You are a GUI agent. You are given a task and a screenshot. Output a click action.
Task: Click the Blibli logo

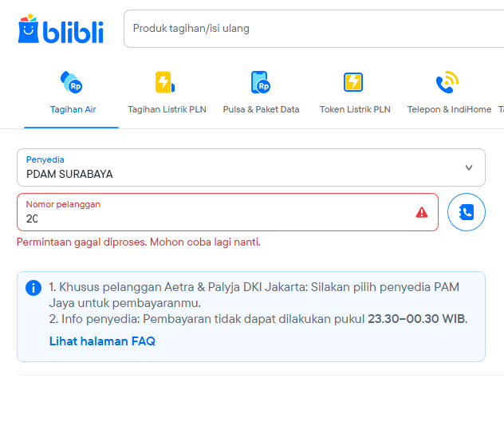pos(61,29)
